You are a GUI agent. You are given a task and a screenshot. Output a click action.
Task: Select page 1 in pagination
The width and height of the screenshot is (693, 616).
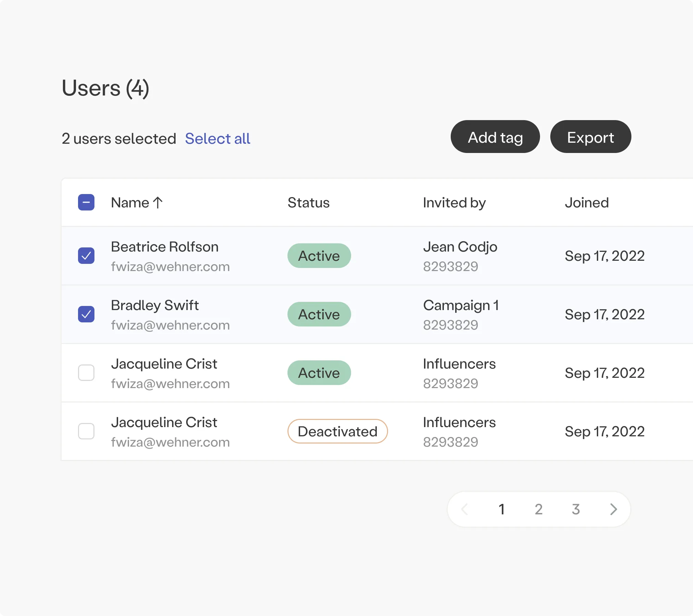coord(502,509)
